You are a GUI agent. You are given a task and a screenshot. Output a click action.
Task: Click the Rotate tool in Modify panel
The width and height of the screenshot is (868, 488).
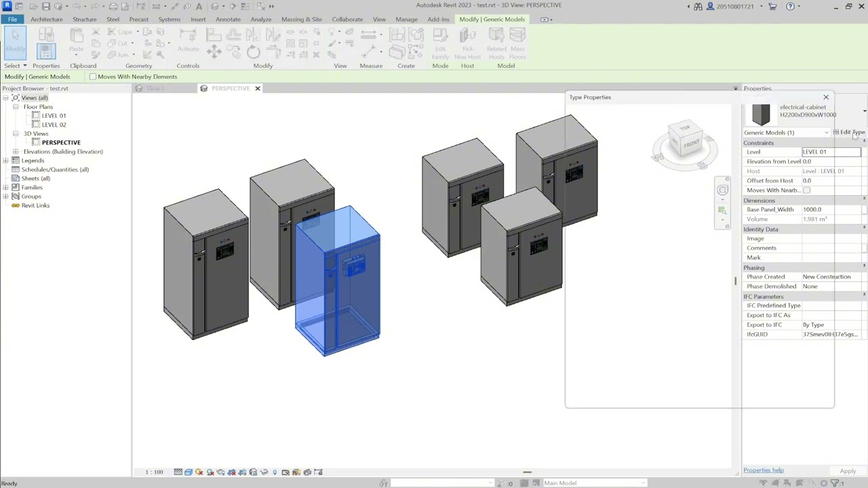[x=253, y=52]
